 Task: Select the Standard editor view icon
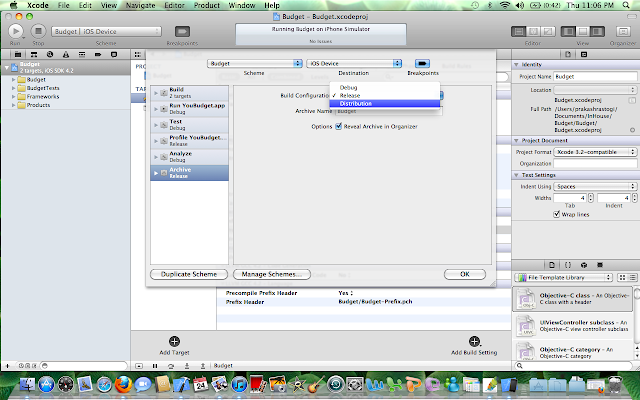pos(519,31)
